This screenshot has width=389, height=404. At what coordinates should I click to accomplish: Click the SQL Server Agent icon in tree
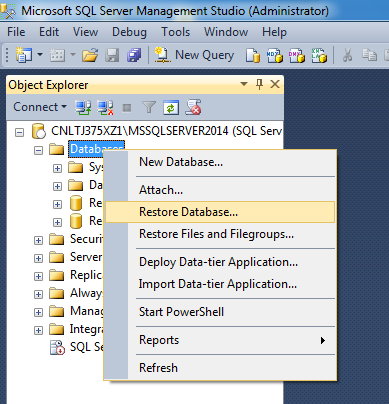coord(57,347)
